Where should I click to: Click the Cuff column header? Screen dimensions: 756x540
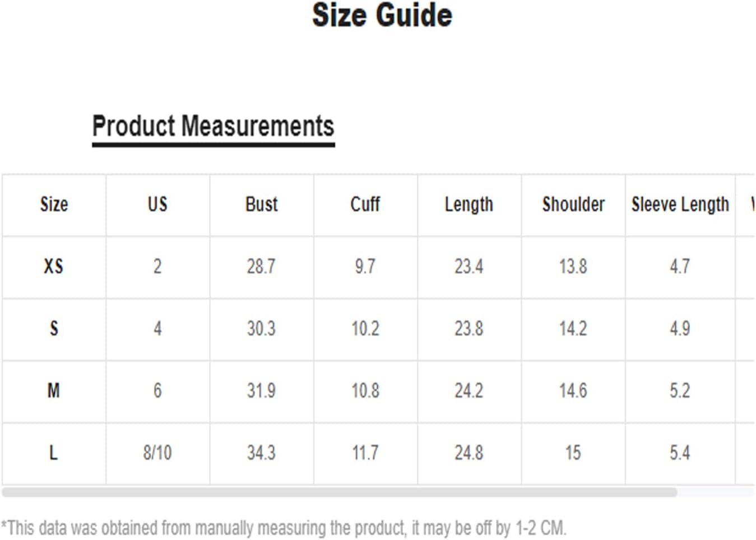[365, 204]
